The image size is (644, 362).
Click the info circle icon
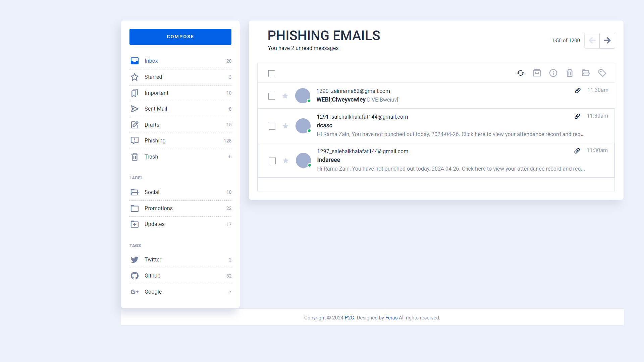(x=553, y=73)
